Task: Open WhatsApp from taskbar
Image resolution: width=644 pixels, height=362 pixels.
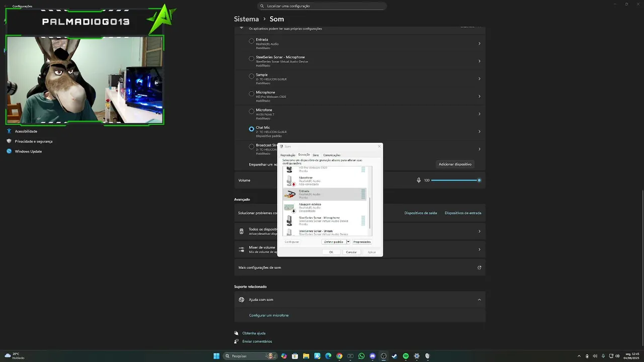Action: (361, 356)
